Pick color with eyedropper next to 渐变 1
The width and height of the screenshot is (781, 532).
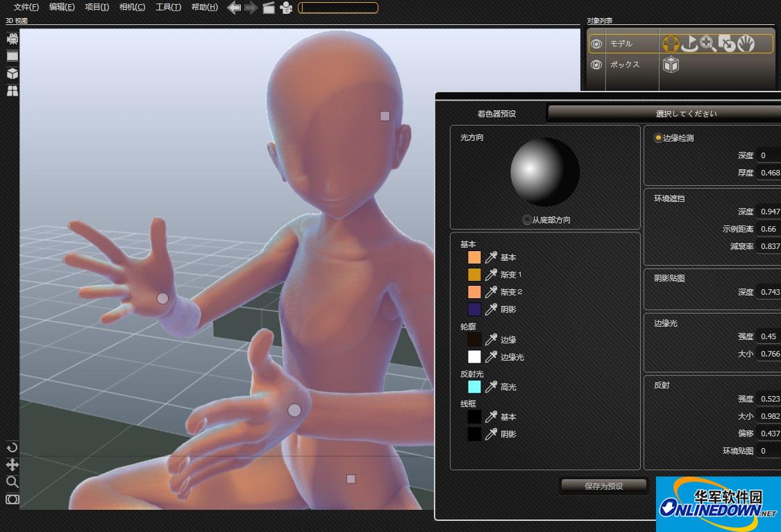point(491,275)
